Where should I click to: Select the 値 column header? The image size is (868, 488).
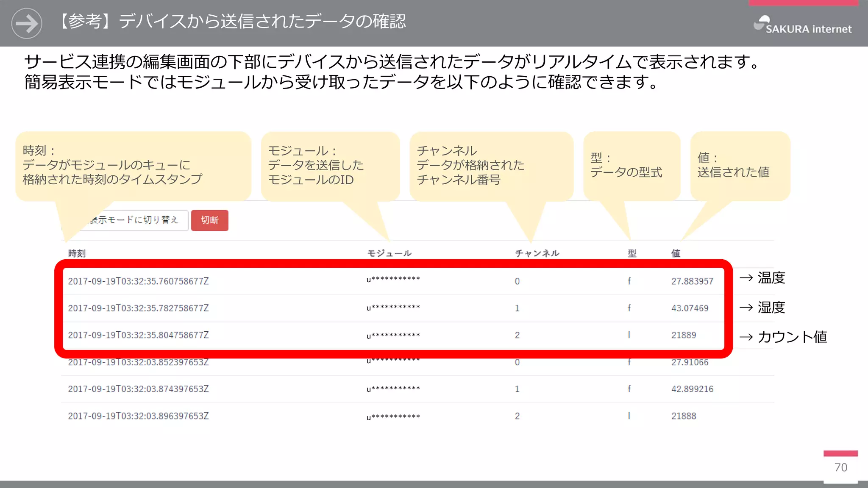point(676,253)
